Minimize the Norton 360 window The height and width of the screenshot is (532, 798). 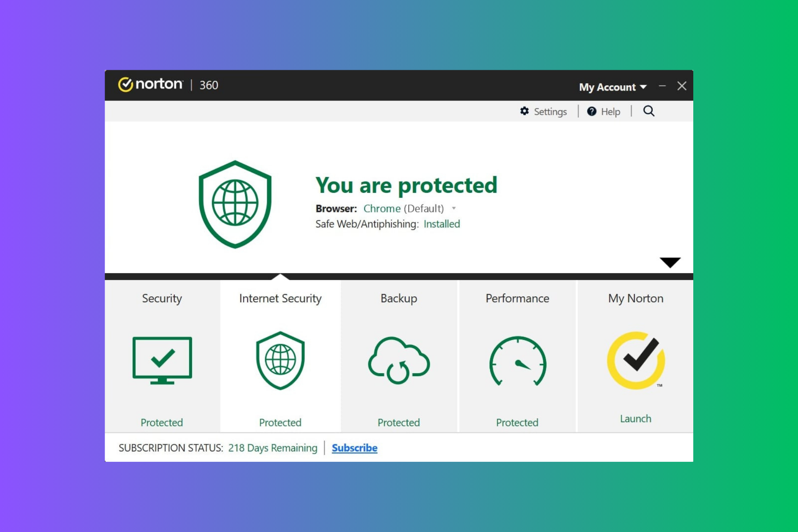coord(662,86)
